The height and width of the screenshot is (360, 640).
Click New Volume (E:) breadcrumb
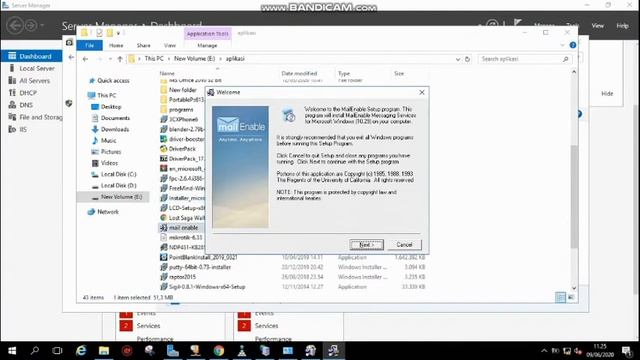[x=194, y=59]
